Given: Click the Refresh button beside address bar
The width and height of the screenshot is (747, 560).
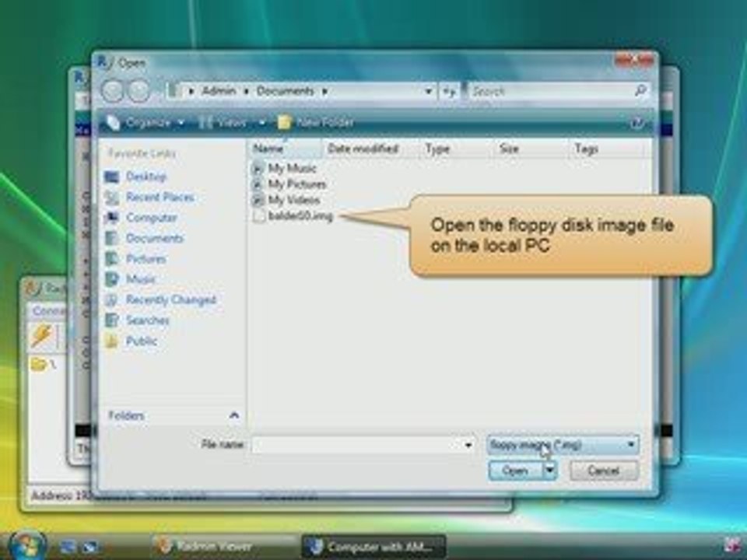Looking at the screenshot, I should click(449, 91).
